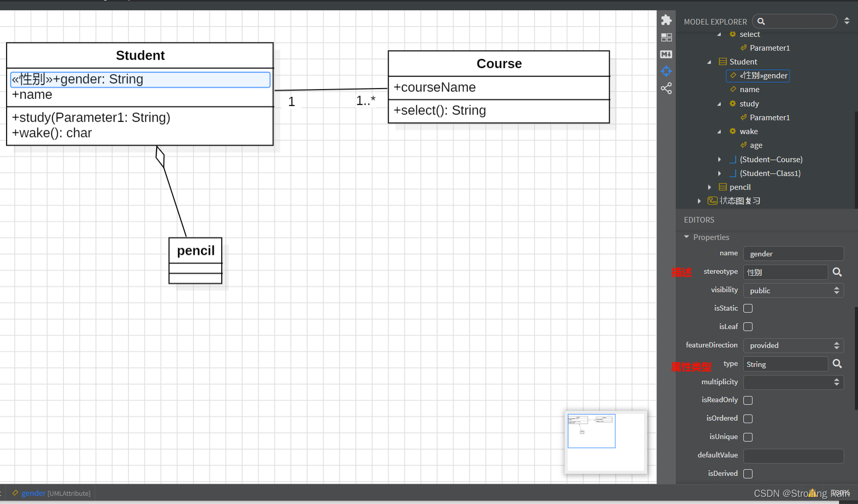Select Parameter1 under study operation
858x504 pixels.
(x=770, y=118)
